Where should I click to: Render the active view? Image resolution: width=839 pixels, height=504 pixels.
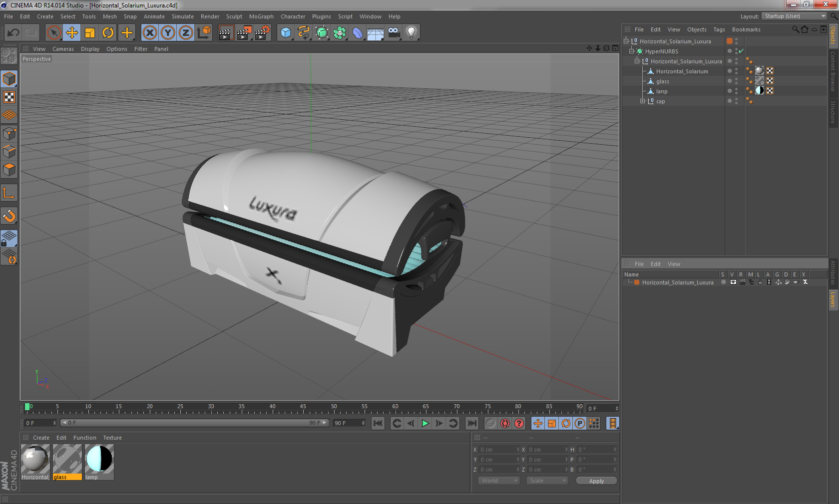[x=226, y=33]
